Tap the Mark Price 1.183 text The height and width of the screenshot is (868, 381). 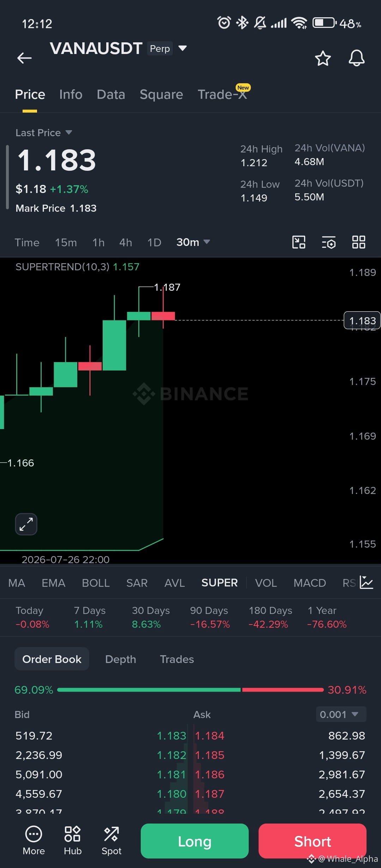[56, 208]
